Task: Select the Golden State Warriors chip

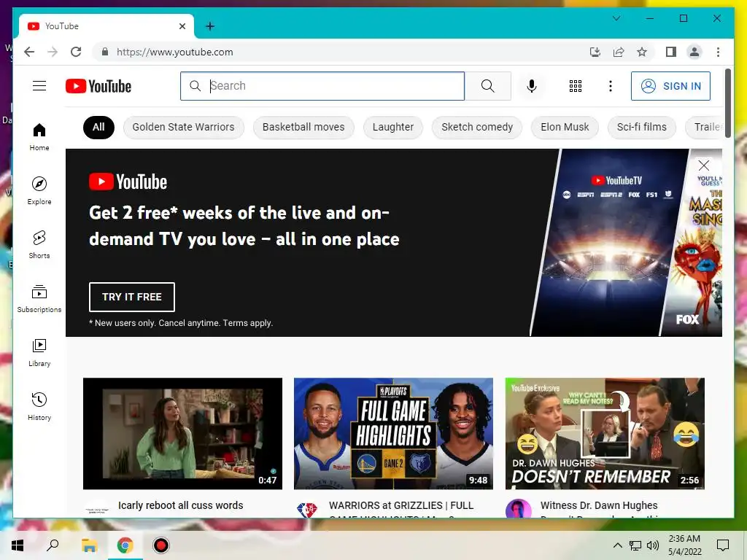Action: (x=183, y=127)
